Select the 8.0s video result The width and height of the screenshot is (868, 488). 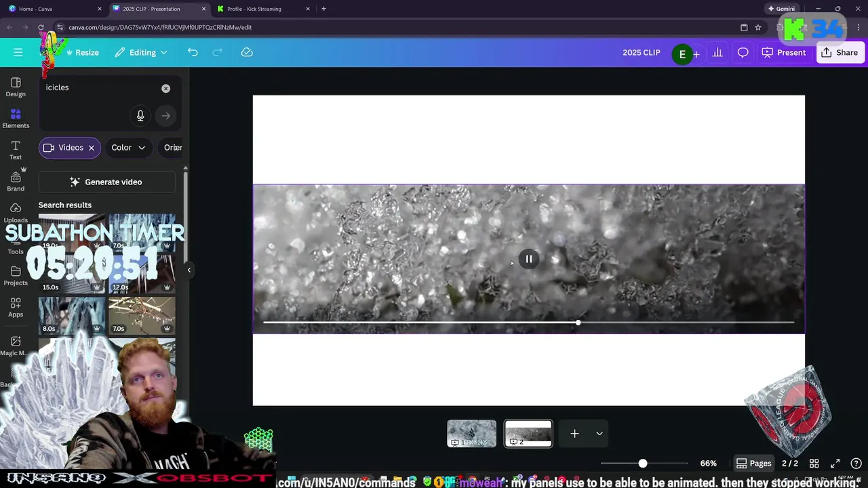click(72, 315)
